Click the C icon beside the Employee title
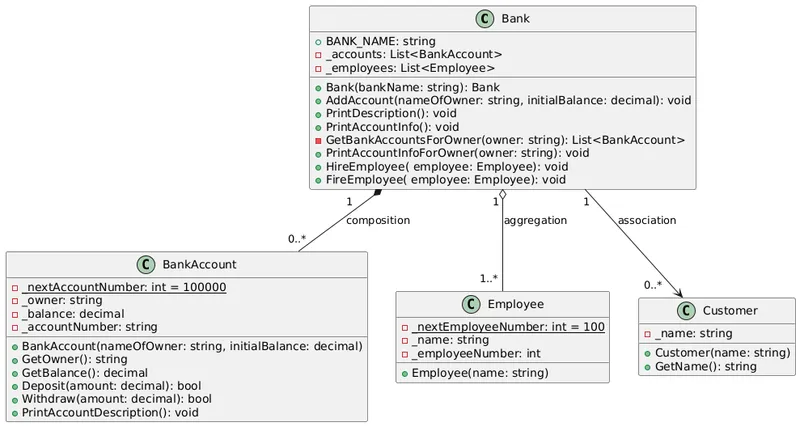 [472, 305]
